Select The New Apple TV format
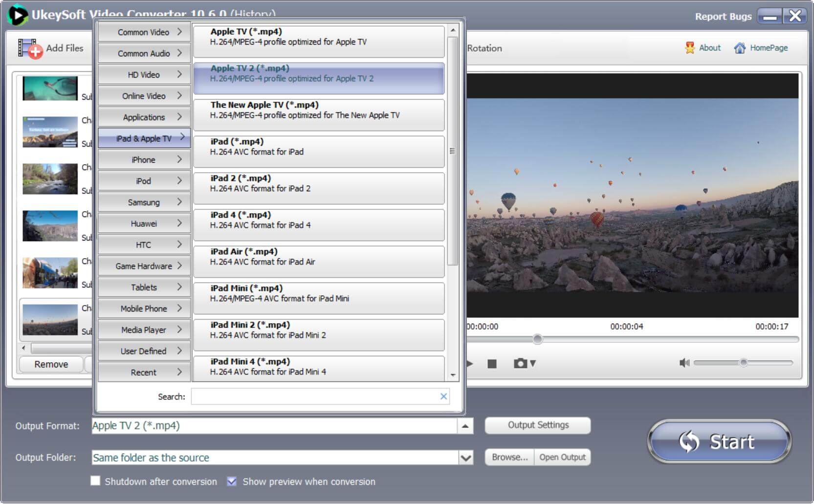 pyautogui.click(x=319, y=115)
